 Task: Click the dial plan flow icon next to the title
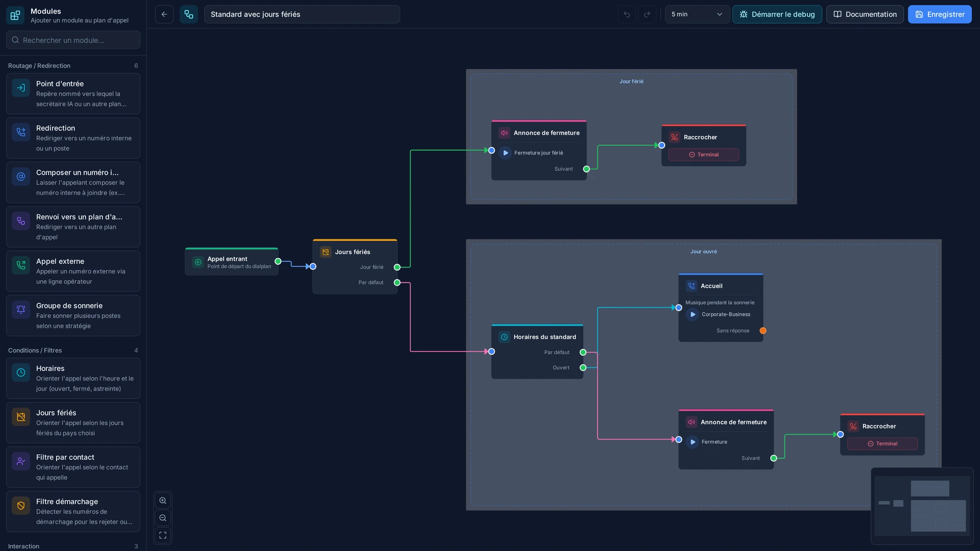pos(189,14)
